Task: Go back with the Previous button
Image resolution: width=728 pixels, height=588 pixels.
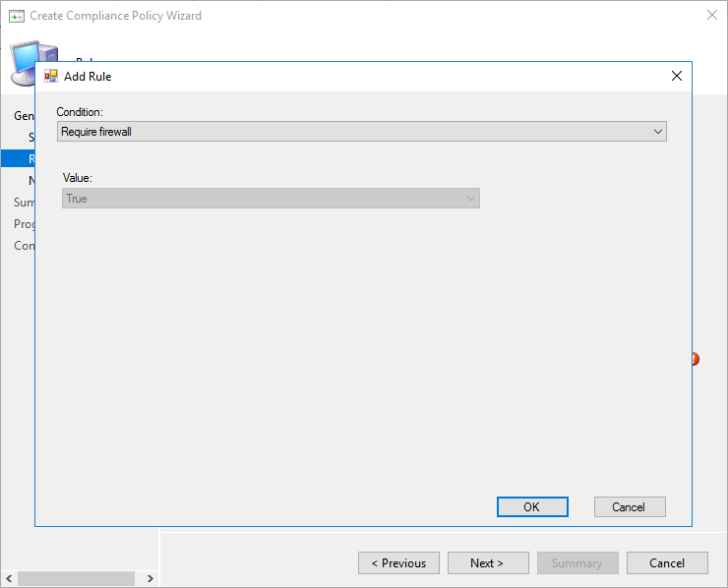Action: (x=398, y=563)
